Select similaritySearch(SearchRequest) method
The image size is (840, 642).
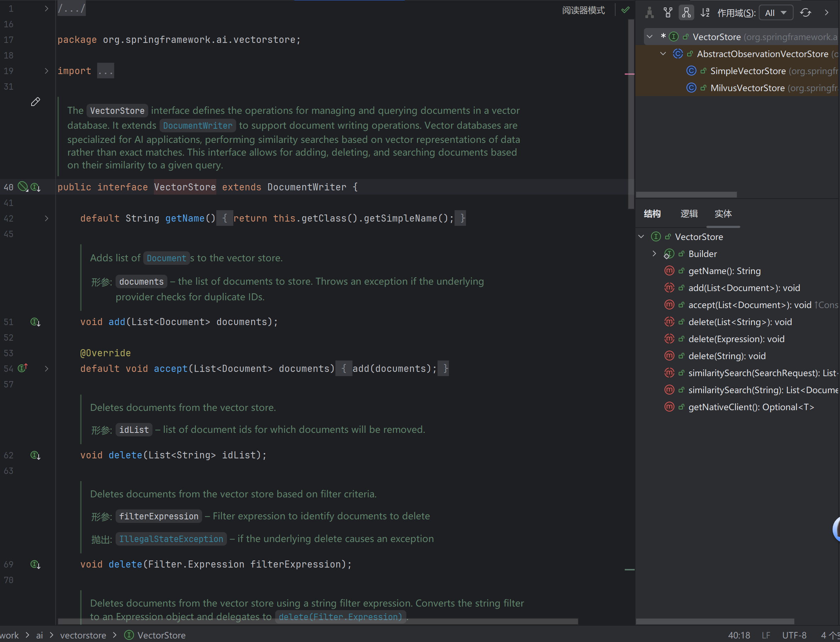[763, 373]
